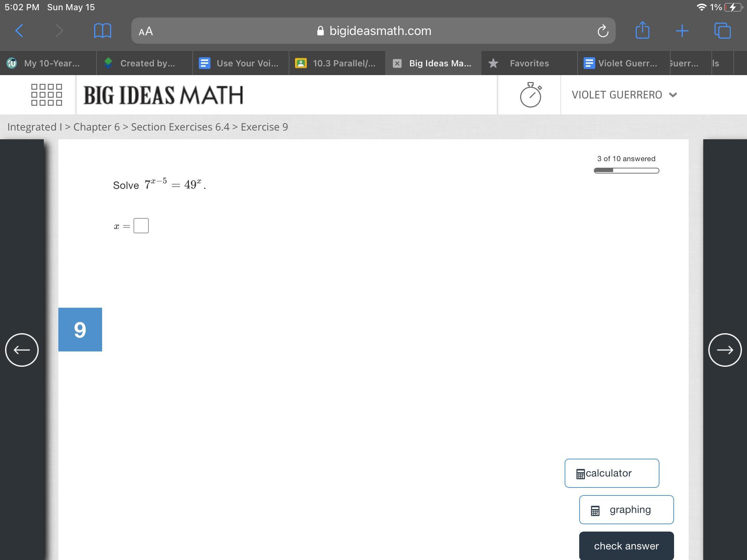Click the stopwatch timer icon

[x=530, y=95]
